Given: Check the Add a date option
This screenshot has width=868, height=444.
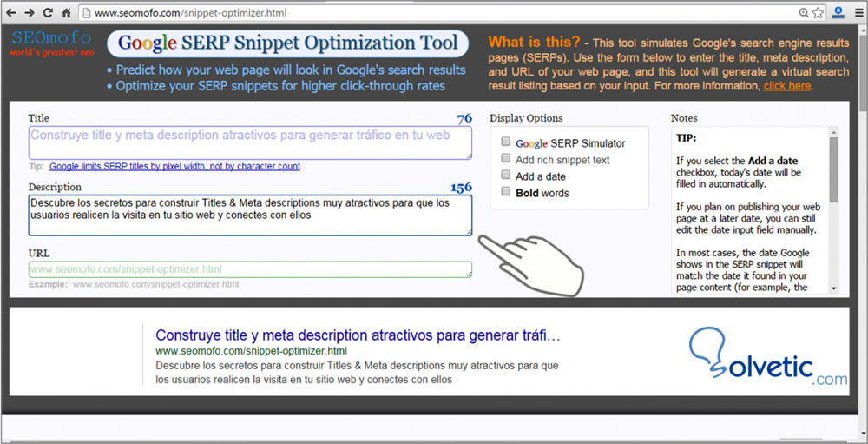Looking at the screenshot, I should pyautogui.click(x=505, y=176).
